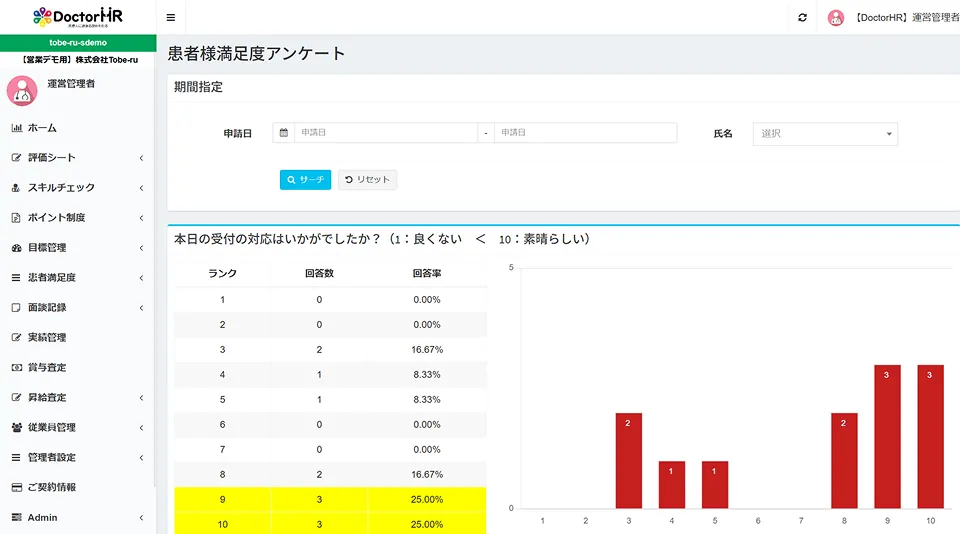Click the start 申請日 date field
This screenshot has height=534, width=960.
tap(386, 132)
